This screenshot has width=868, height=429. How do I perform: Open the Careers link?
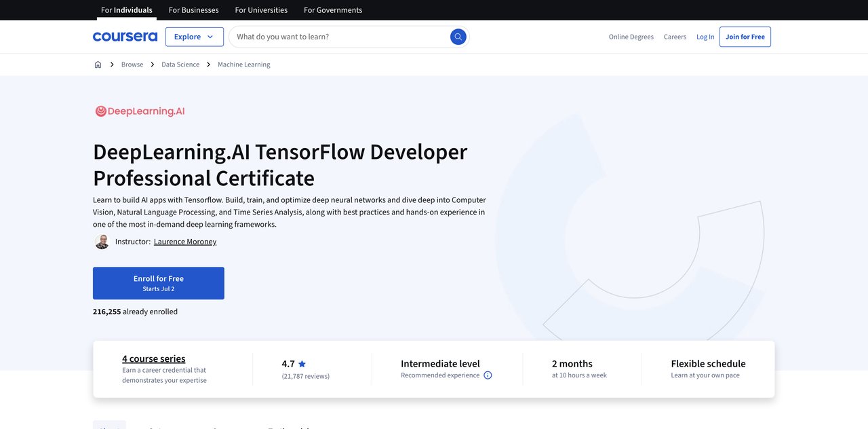click(x=675, y=37)
